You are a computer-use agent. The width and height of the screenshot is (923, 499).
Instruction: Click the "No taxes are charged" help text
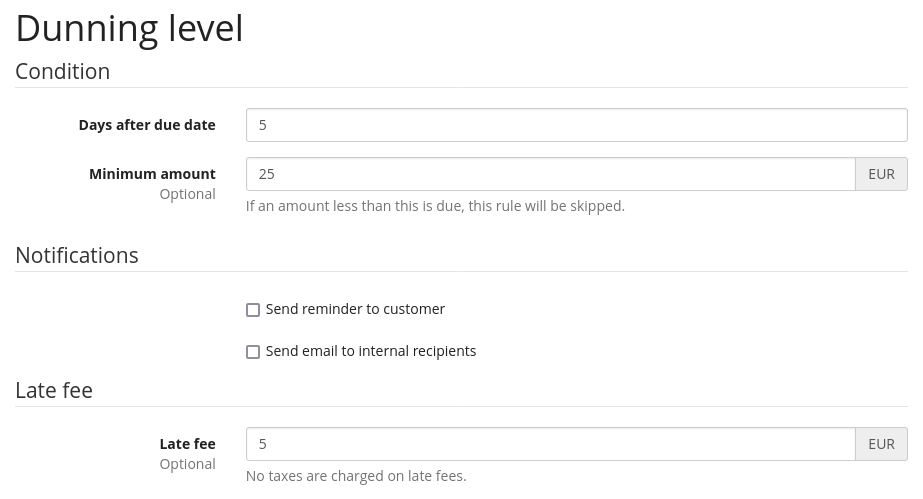click(356, 476)
